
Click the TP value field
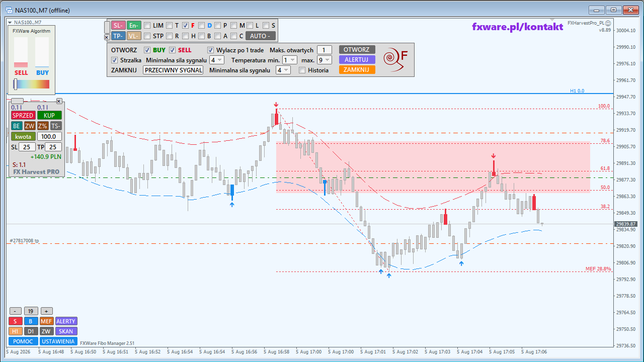click(x=53, y=147)
